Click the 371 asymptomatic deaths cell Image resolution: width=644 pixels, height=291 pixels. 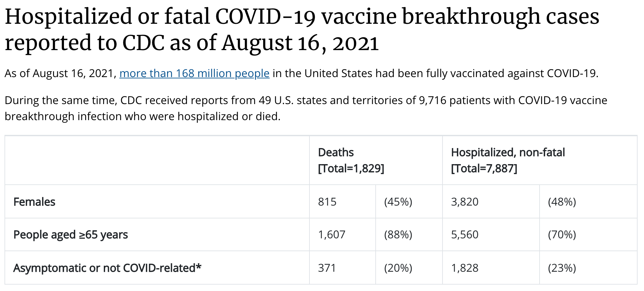click(327, 268)
